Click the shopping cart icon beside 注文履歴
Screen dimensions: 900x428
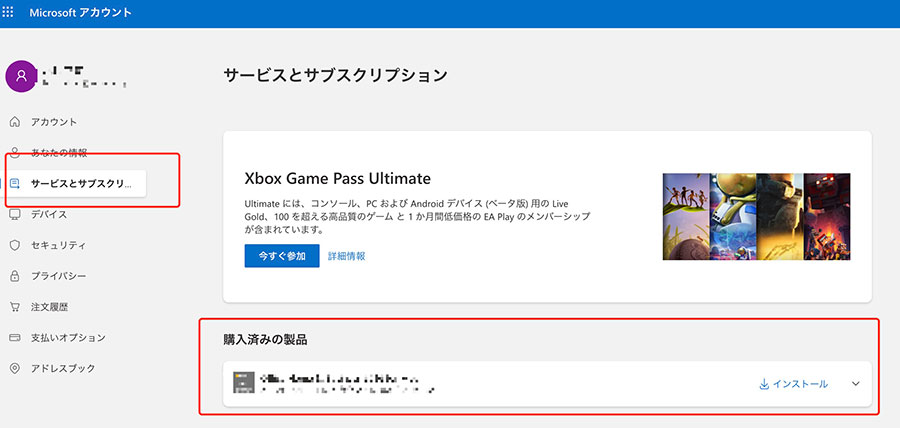point(14,307)
